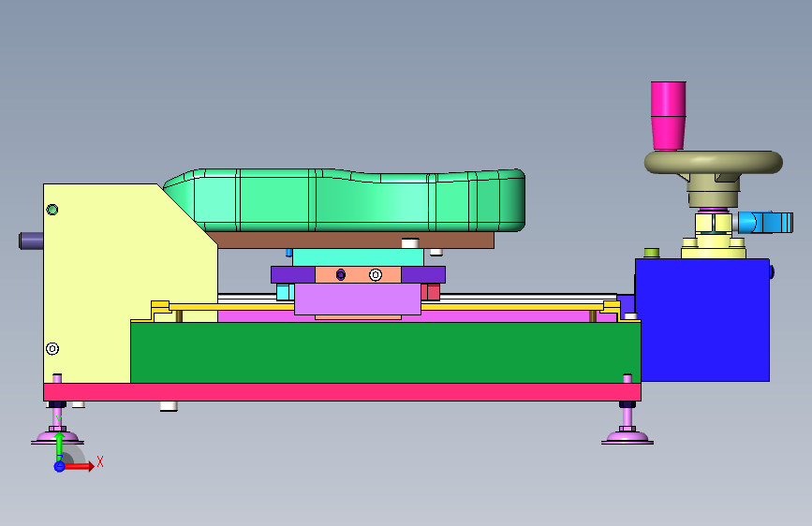Screen dimensions: 812x526
Task: Select the pink crank handle grip
Action: (x=669, y=116)
